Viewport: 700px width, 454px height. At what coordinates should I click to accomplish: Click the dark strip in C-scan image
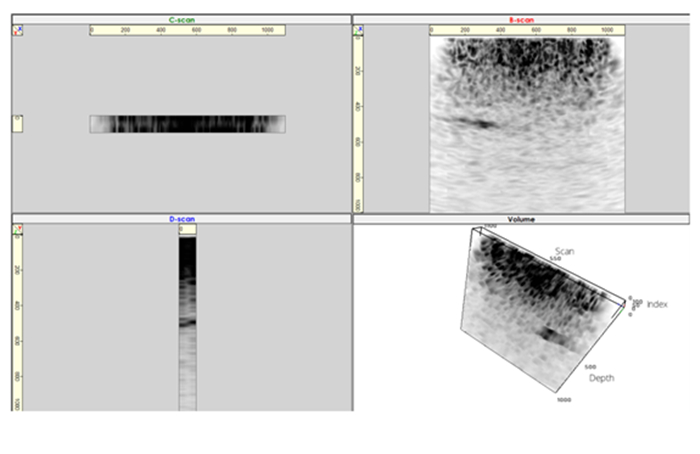[x=188, y=124]
